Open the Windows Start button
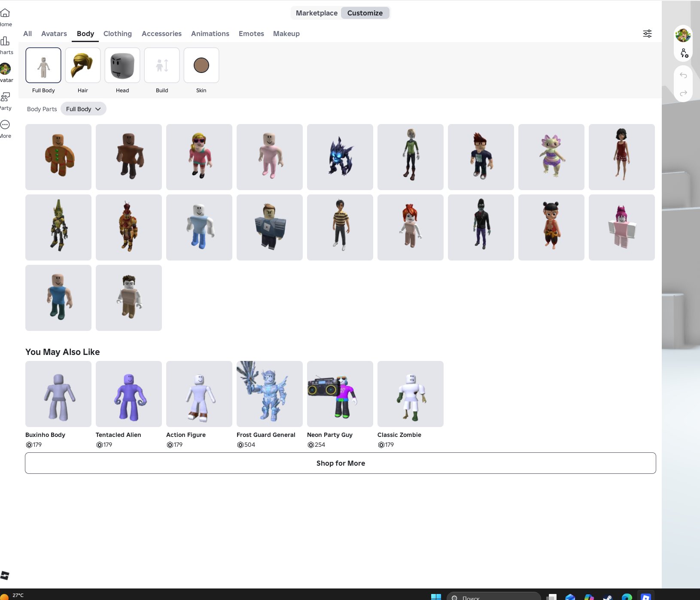Viewport: 700px width, 600px height. point(436,597)
